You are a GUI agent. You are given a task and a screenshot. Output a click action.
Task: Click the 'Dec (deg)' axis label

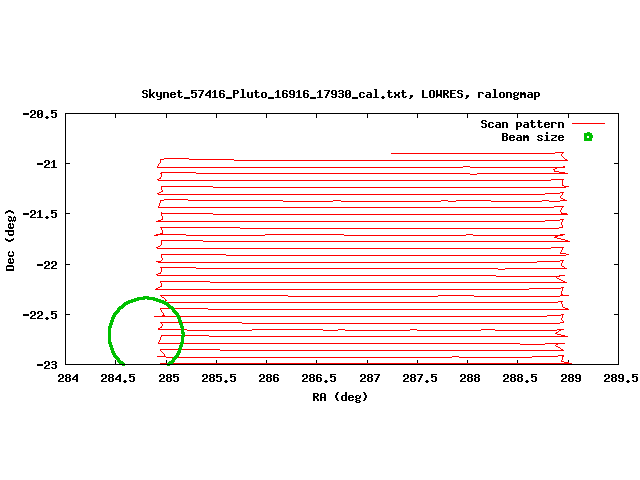tap(10, 240)
